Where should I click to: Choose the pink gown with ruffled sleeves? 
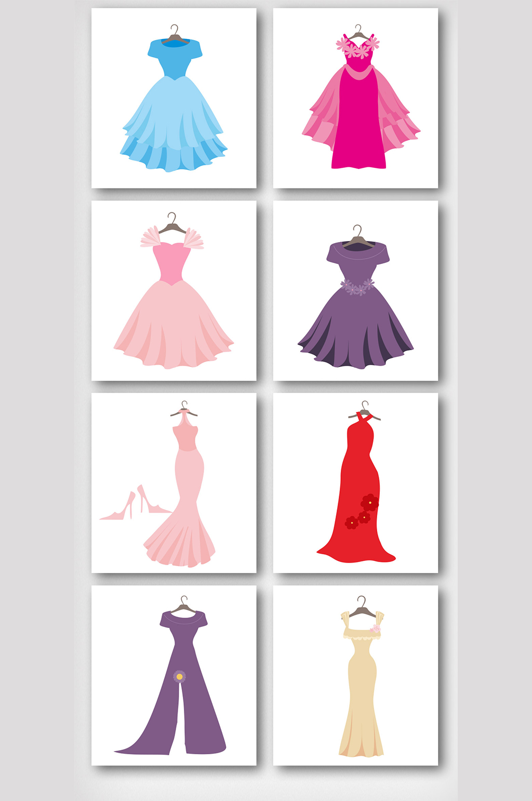click(174, 291)
